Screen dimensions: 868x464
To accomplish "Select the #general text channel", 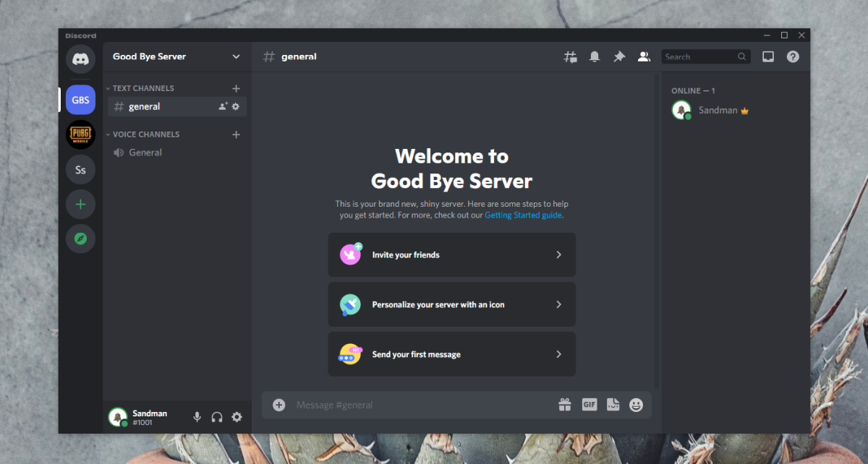I will click(x=145, y=106).
